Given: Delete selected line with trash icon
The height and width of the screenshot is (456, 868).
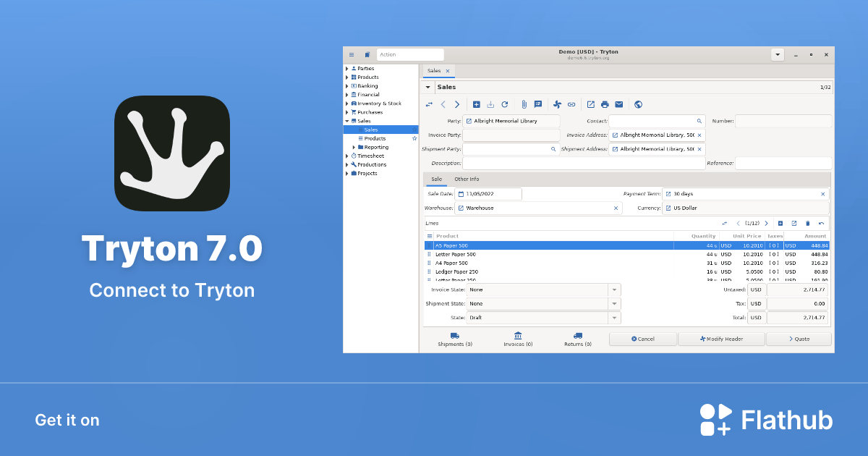Looking at the screenshot, I should coord(808,223).
